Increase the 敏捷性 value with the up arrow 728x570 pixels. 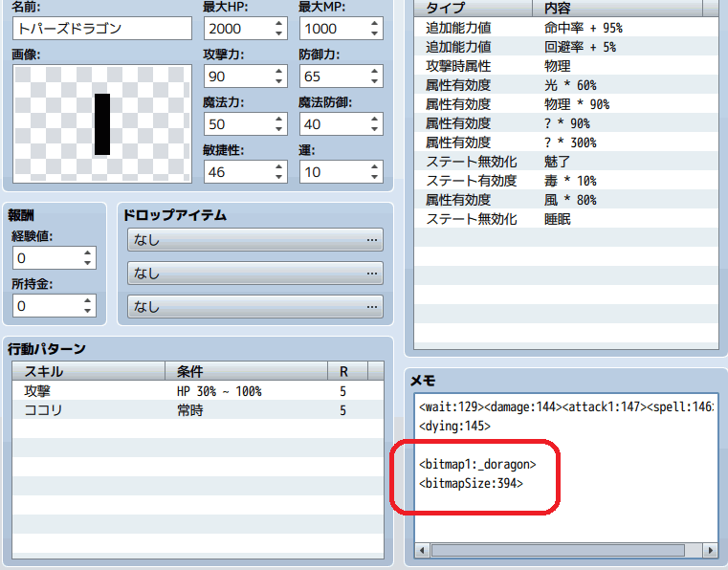(278, 166)
